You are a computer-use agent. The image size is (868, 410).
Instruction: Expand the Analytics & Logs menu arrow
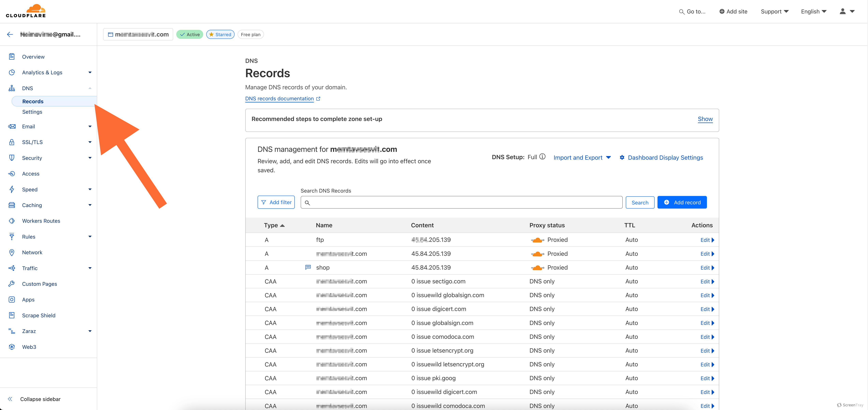pos(90,72)
